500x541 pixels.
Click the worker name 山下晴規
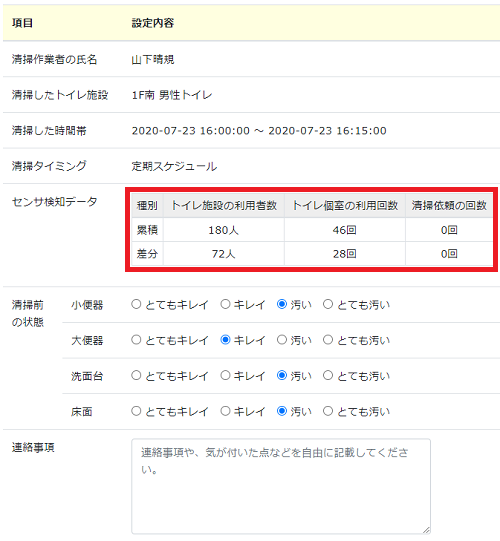click(x=153, y=60)
